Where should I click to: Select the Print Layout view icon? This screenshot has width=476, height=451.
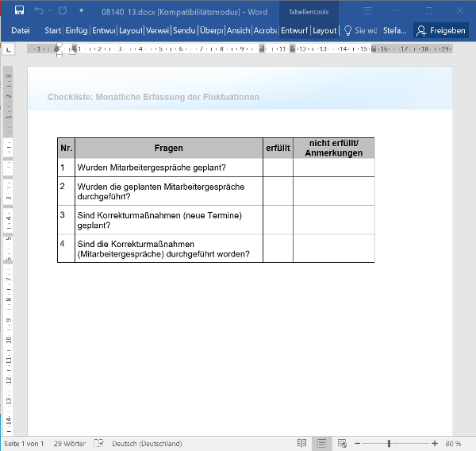(x=322, y=443)
